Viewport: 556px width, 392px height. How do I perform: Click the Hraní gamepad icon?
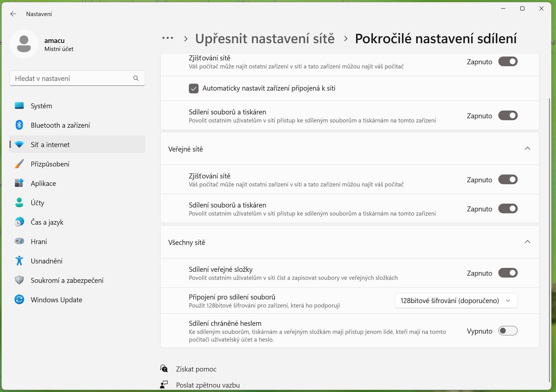(19, 242)
